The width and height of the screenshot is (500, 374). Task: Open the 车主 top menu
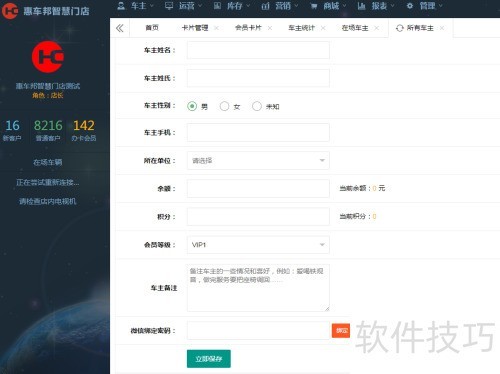click(x=136, y=6)
